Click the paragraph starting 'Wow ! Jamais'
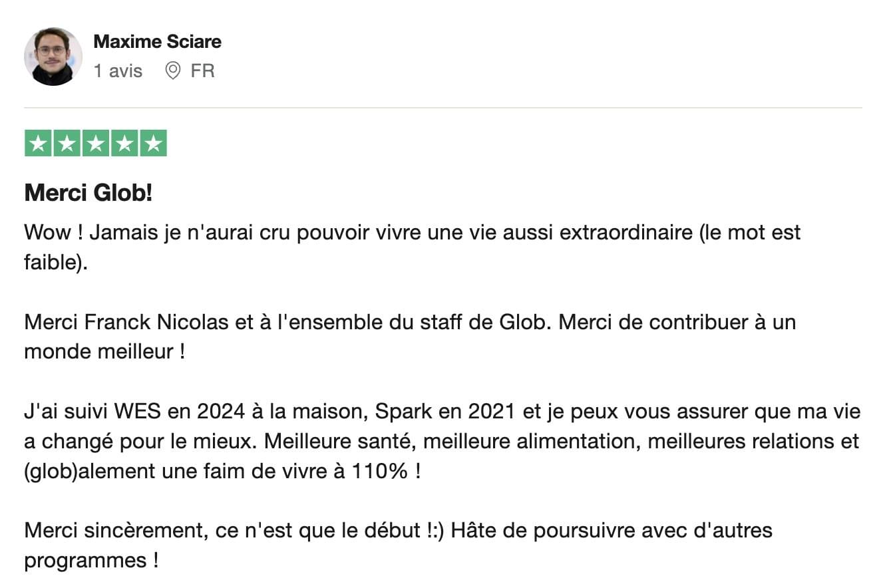The image size is (885, 588). click(x=413, y=247)
